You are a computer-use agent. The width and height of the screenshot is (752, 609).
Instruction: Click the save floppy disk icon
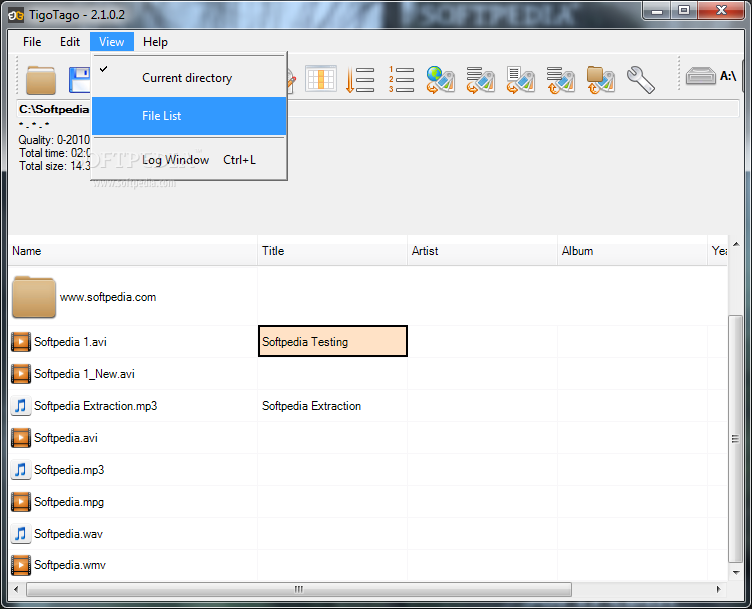pos(80,80)
